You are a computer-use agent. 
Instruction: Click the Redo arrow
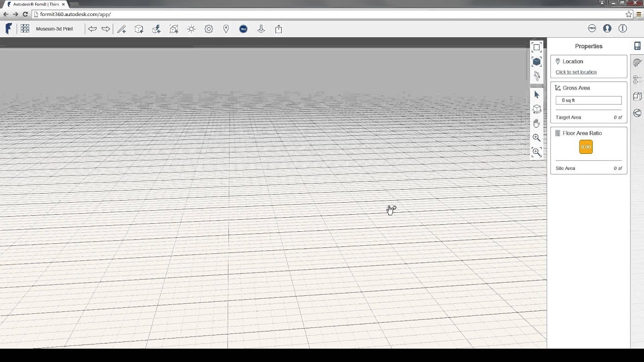106,29
